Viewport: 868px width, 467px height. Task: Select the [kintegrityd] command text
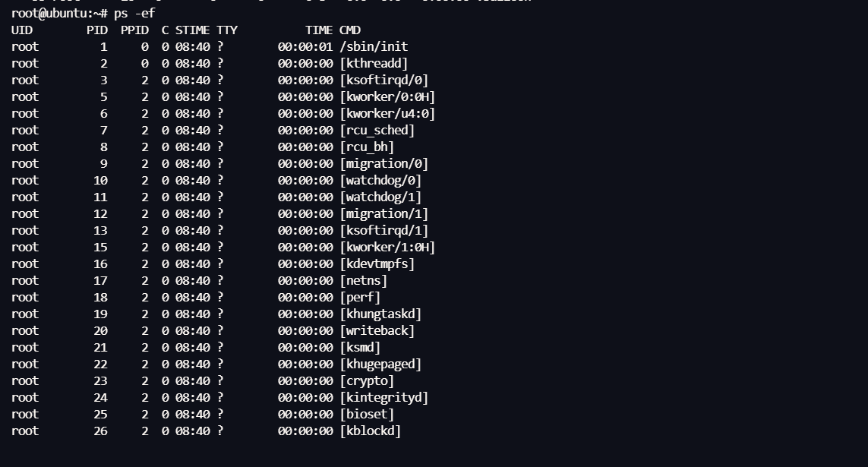click(x=383, y=398)
